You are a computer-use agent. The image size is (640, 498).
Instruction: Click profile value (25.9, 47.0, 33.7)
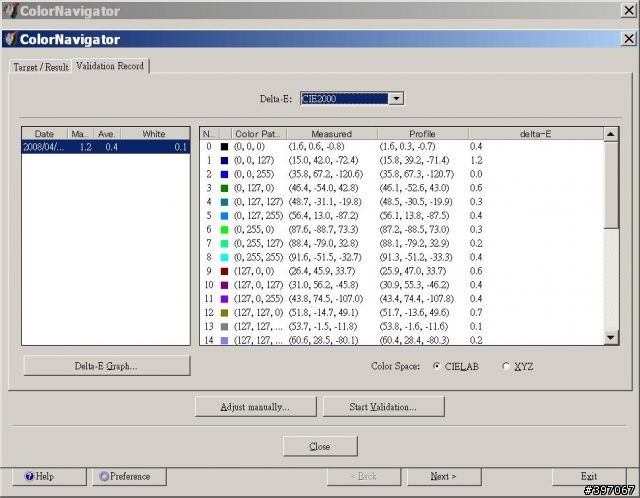pos(413,271)
